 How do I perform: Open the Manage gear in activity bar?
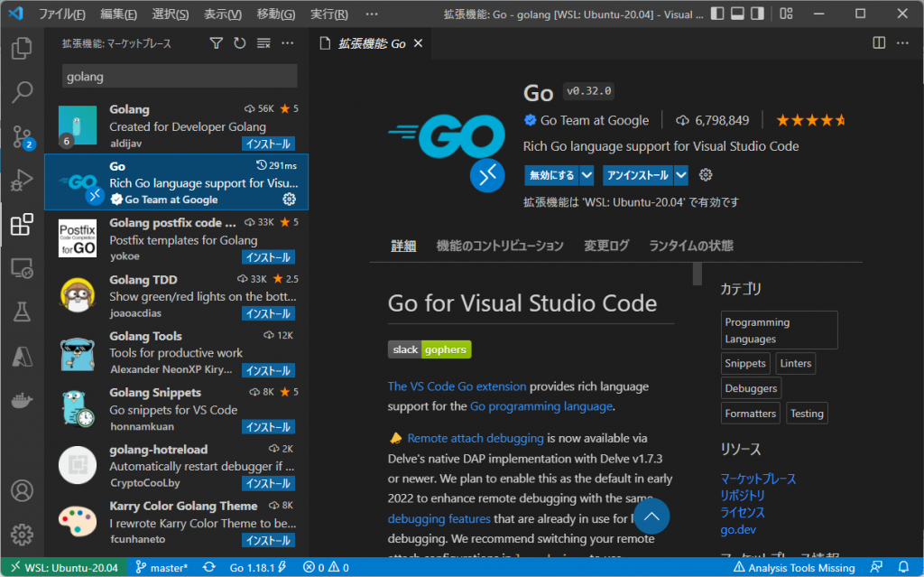pyautogui.click(x=22, y=535)
